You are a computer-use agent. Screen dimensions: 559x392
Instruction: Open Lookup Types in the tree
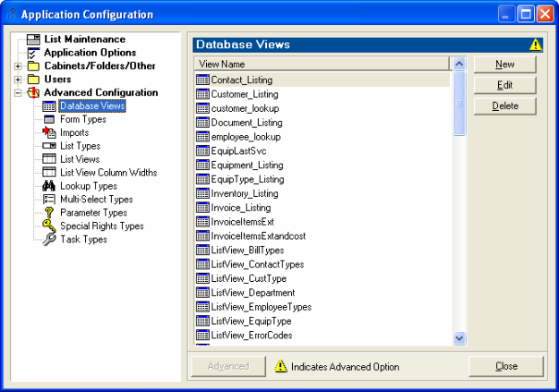pyautogui.click(x=89, y=186)
